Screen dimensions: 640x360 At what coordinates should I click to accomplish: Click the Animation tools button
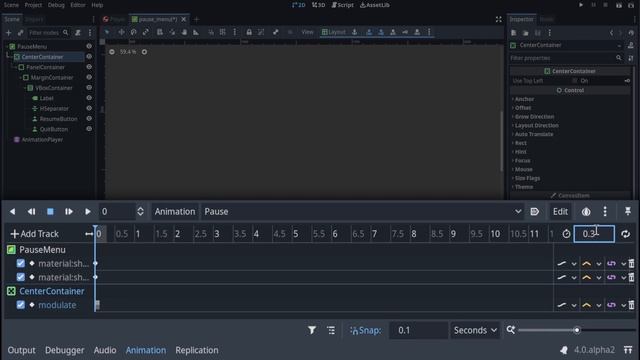[x=175, y=211]
